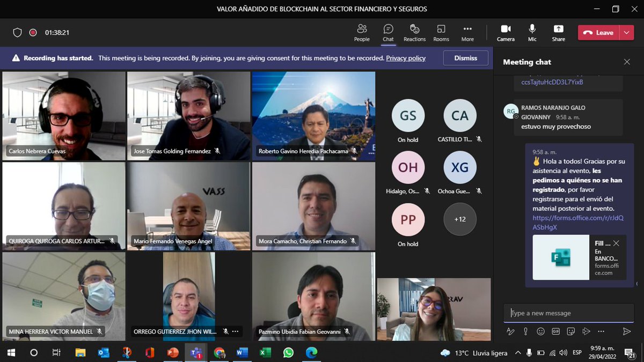
Task: Click RG avatar of Ramos Naranjo
Action: 510,111
